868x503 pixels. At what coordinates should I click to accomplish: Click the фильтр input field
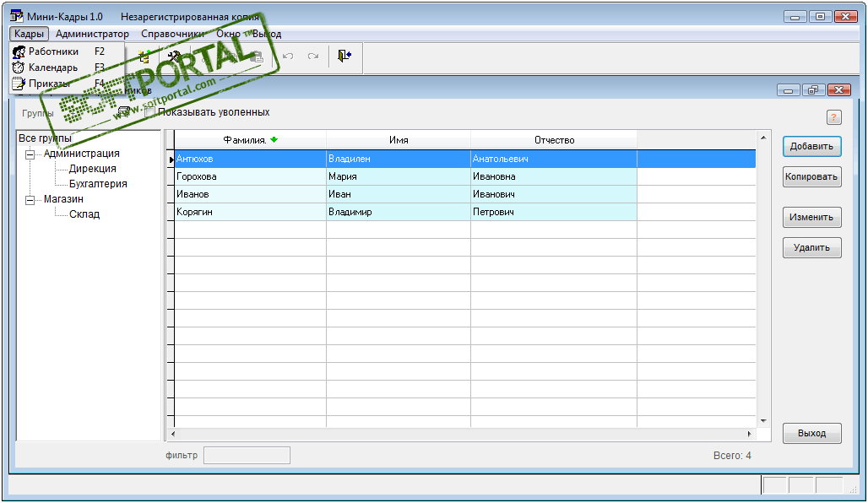(247, 456)
